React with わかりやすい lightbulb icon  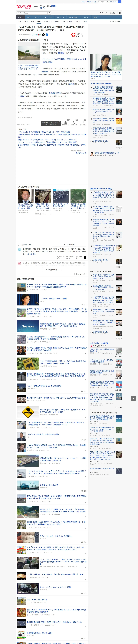click(x=74, y=122)
